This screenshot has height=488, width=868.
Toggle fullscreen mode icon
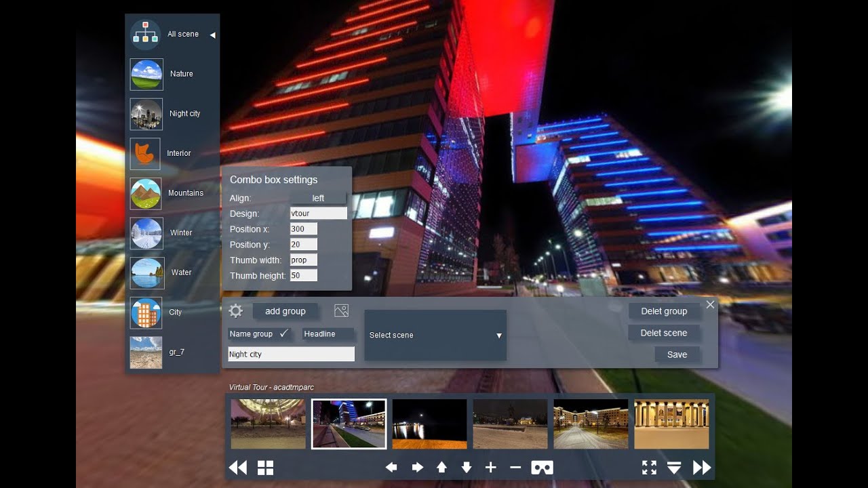coord(649,468)
